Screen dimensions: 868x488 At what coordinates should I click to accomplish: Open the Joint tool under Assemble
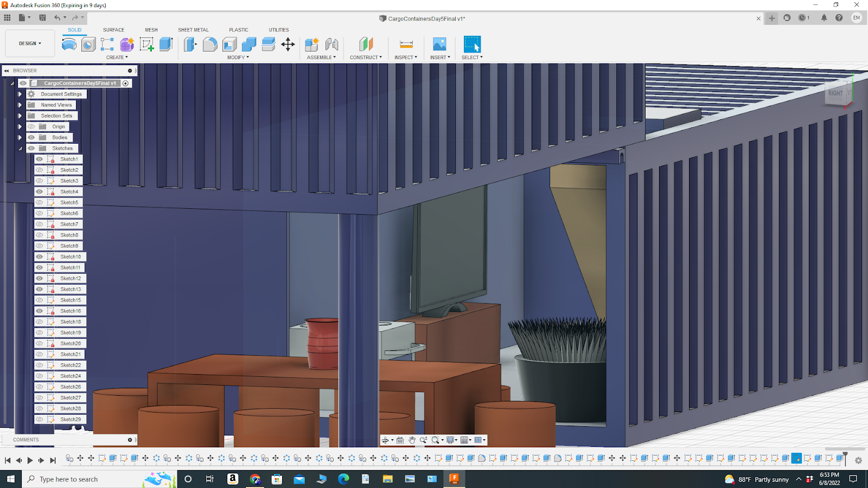coord(332,44)
